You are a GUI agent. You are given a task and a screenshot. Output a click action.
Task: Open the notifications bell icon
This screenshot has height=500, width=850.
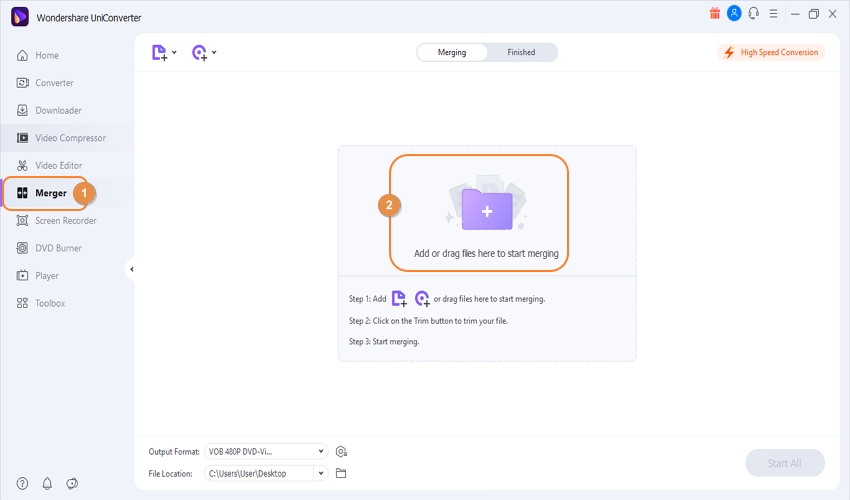(47, 484)
